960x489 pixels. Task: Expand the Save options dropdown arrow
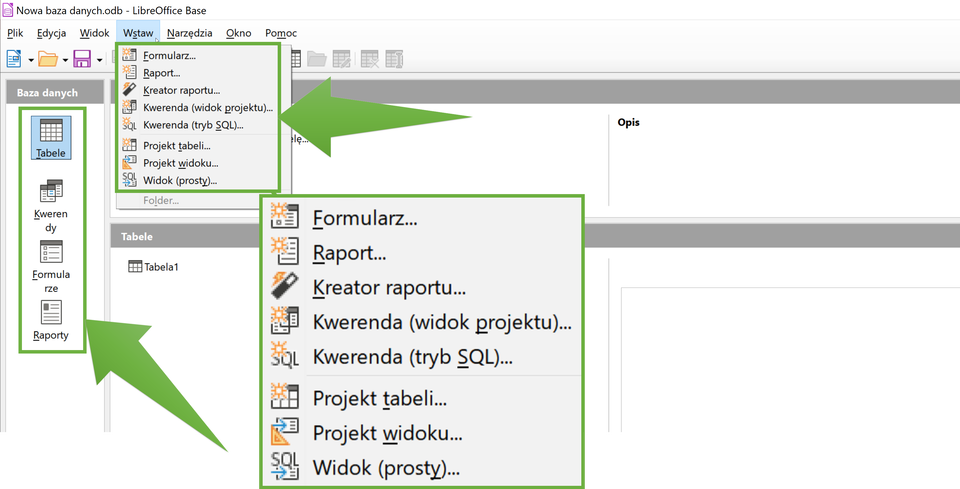click(99, 60)
